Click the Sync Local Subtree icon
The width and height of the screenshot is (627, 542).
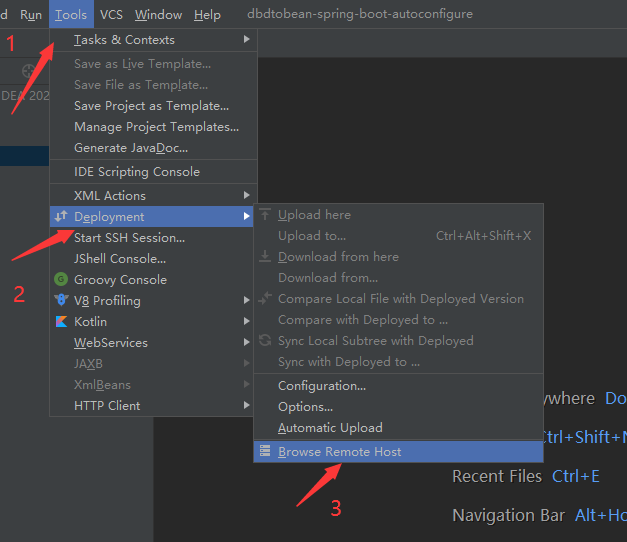265,341
